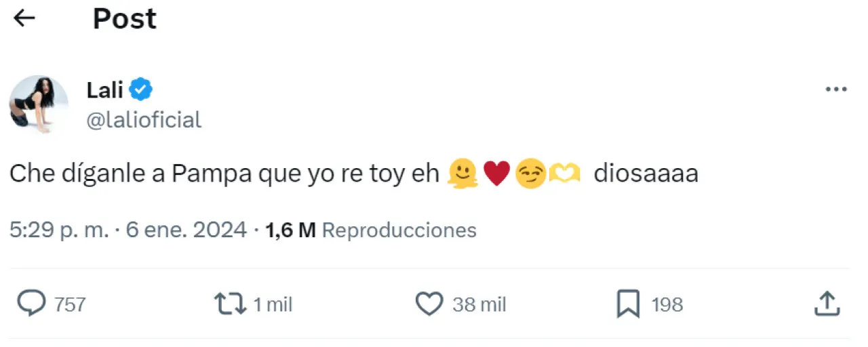Viewport: 868px width, 347px height.
Task: Click the Post header title
Action: [124, 19]
